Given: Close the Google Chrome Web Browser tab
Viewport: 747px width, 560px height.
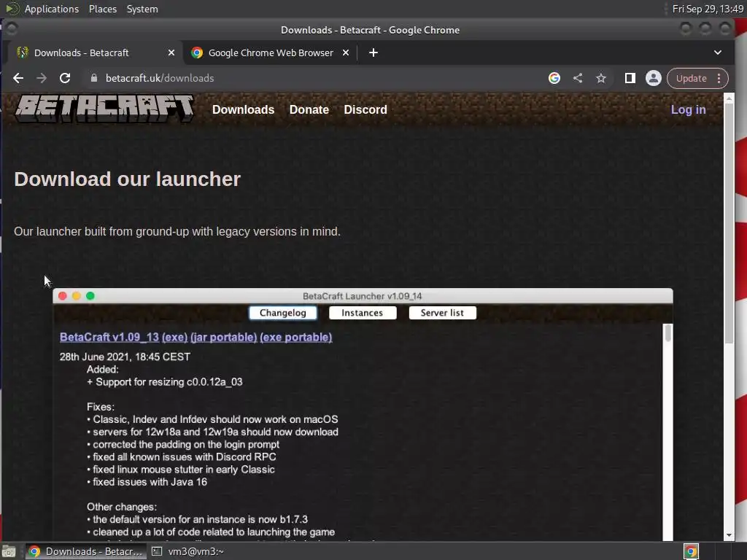Looking at the screenshot, I should pos(346,52).
